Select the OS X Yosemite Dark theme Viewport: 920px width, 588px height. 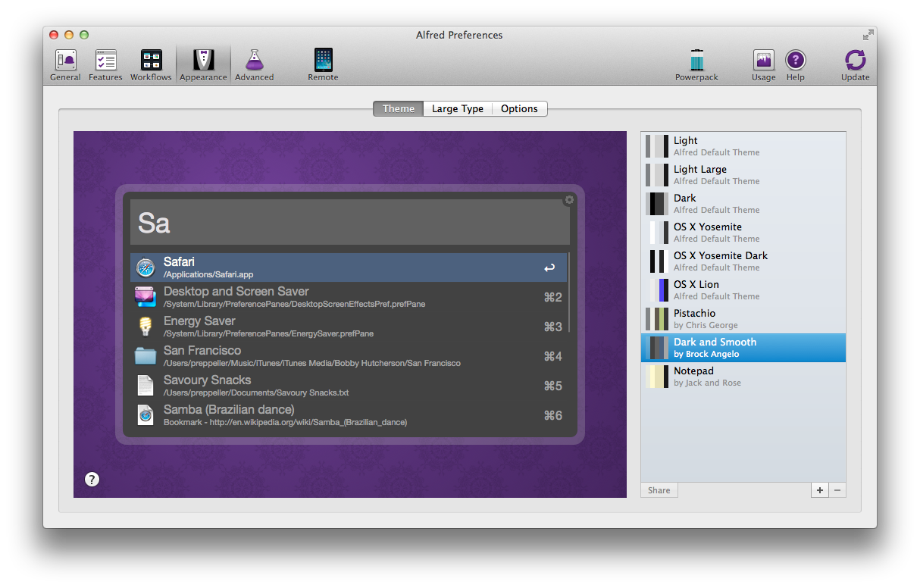(743, 261)
